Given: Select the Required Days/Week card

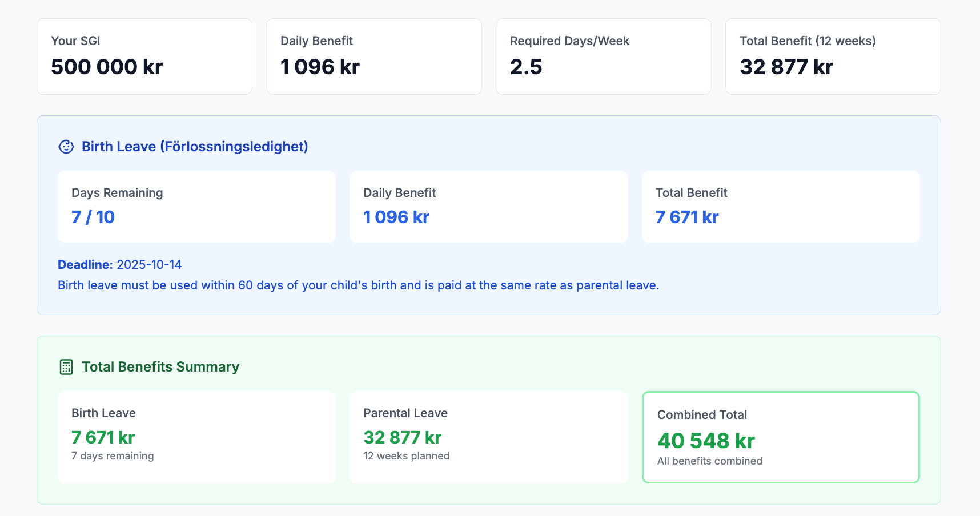Looking at the screenshot, I should coord(604,57).
